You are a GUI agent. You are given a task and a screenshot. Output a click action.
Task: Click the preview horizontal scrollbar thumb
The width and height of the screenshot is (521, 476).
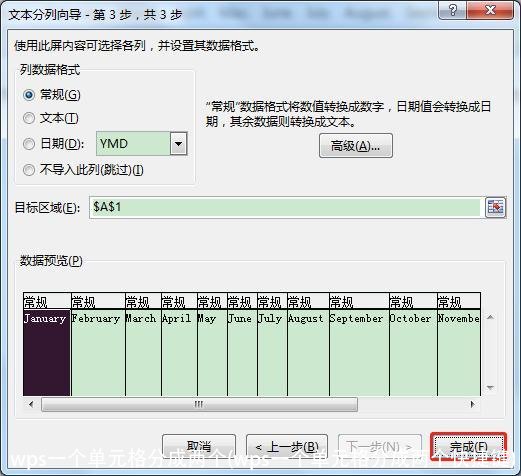(x=199, y=404)
